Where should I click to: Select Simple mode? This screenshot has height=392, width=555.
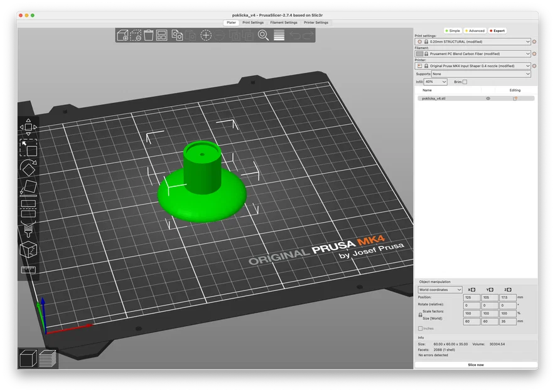click(x=453, y=31)
